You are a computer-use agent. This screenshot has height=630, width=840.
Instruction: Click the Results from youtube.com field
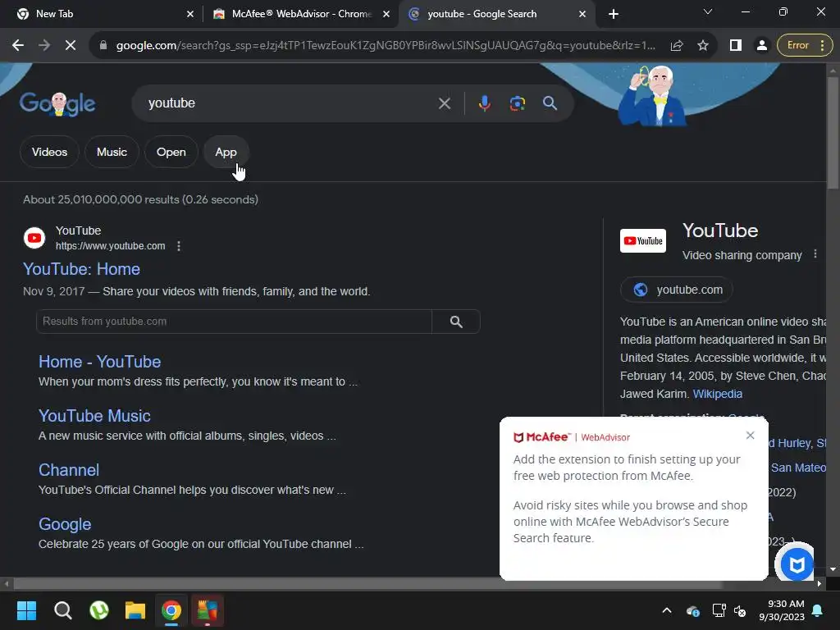(x=234, y=322)
